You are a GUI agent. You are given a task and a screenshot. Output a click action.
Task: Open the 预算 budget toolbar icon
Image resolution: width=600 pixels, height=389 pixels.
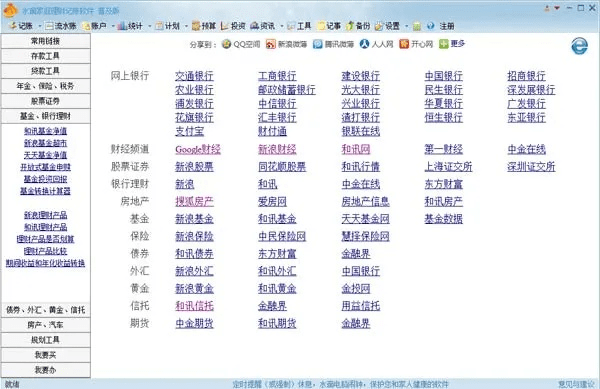pyautogui.click(x=196, y=26)
